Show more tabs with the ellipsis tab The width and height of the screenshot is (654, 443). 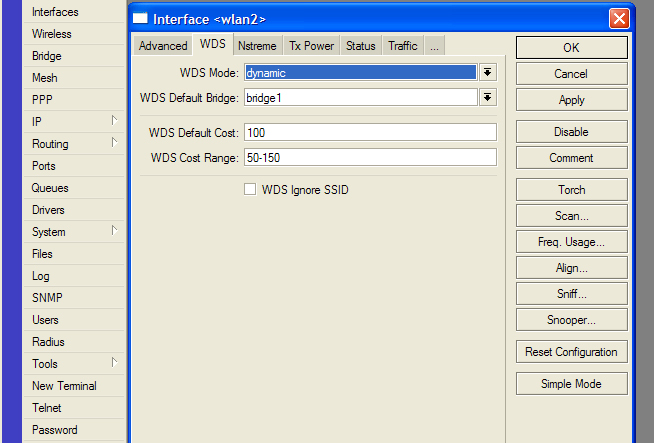point(435,45)
